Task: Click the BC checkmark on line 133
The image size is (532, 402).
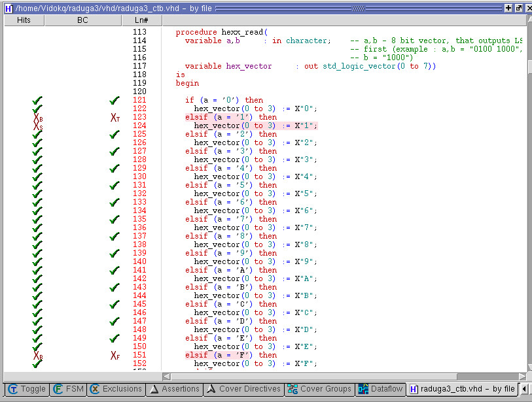Action: 115,202
